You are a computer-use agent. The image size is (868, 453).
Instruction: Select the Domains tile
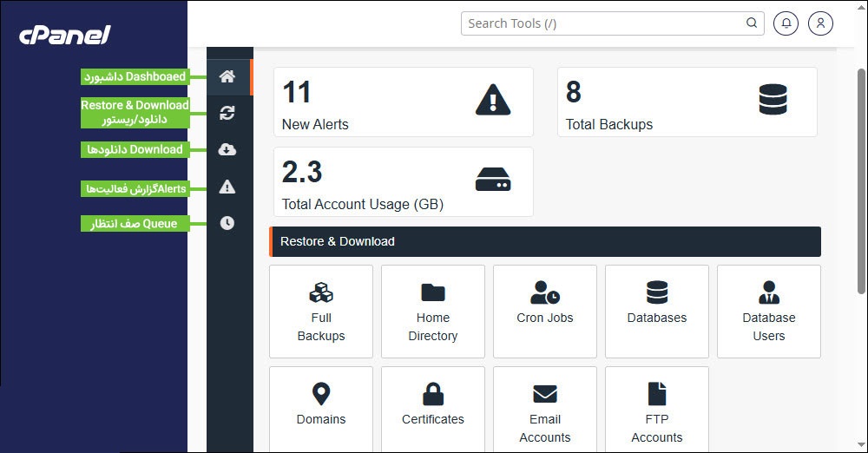[321, 408]
